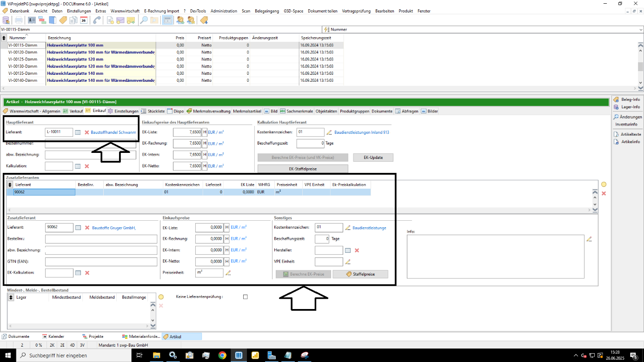Open the Warenwirtschaft menu
Image resolution: width=644 pixels, height=362 pixels.
click(x=125, y=11)
